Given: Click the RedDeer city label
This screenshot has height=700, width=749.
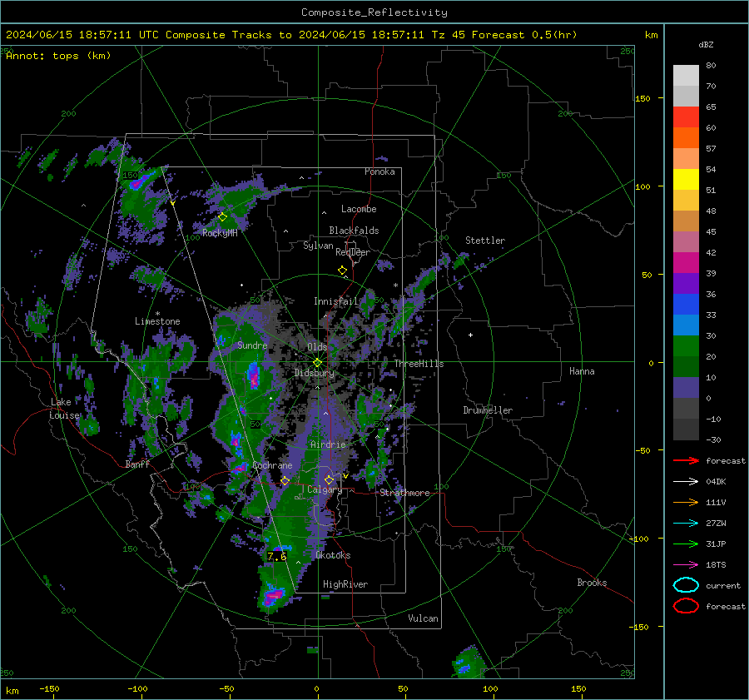Looking at the screenshot, I should (x=353, y=252).
